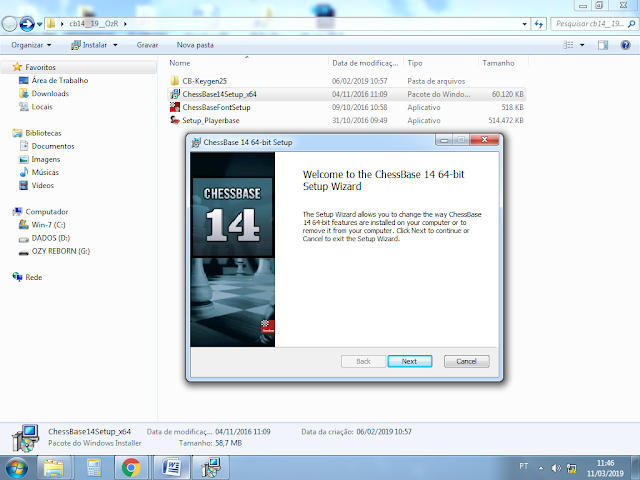The height and width of the screenshot is (480, 640).
Task: Close the ChessBase 14 64-bit Setup dialog
Action: click(484, 140)
